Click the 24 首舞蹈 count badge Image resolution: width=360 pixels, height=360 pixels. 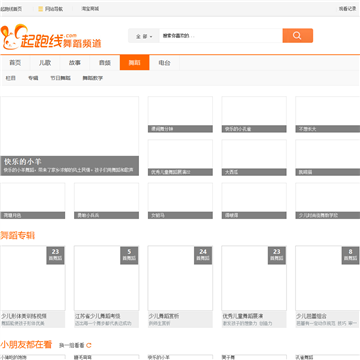tap(203, 255)
